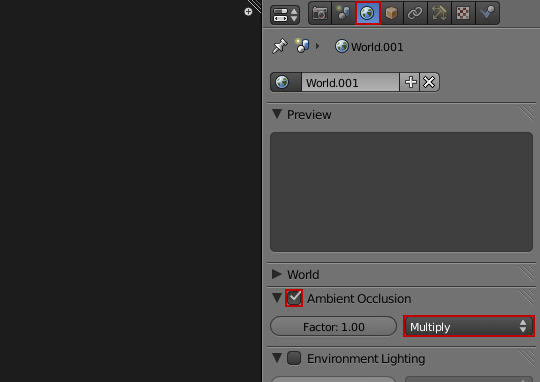Click the world preview area
540x382 pixels.
401,192
